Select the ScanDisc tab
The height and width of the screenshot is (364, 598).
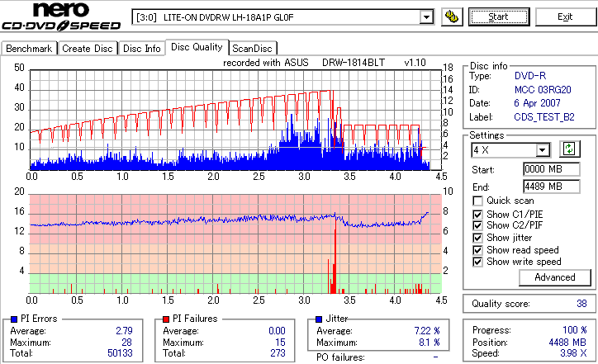click(252, 49)
